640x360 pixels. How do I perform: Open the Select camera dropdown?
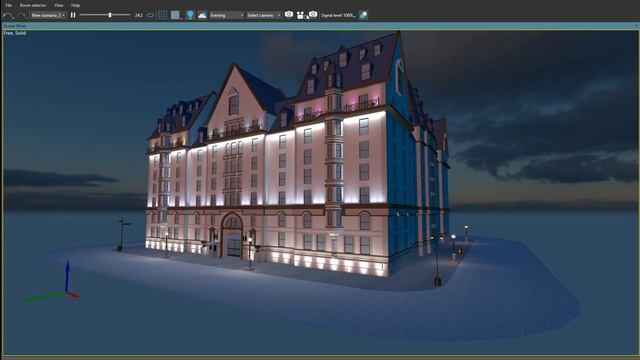pos(264,15)
